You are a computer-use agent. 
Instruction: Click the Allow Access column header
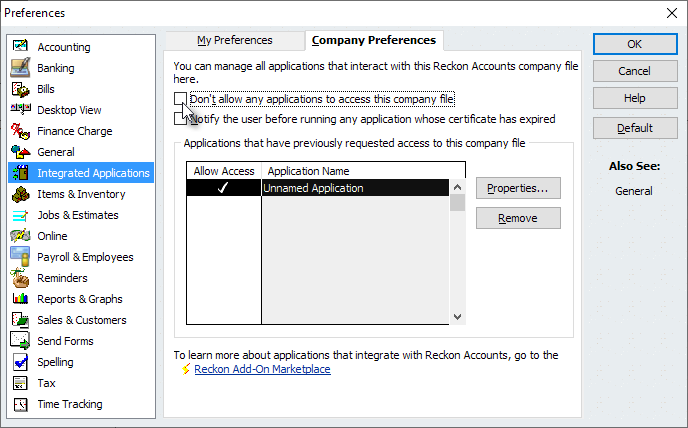[224, 171]
